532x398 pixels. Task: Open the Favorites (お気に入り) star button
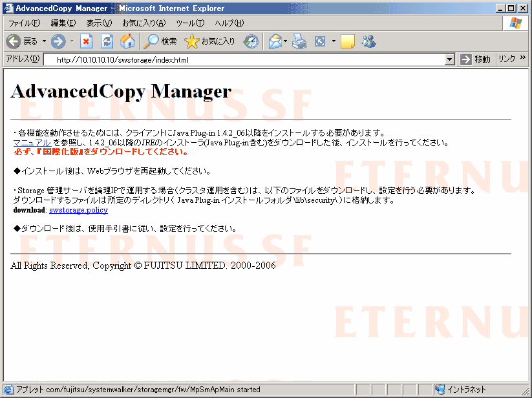pos(209,41)
